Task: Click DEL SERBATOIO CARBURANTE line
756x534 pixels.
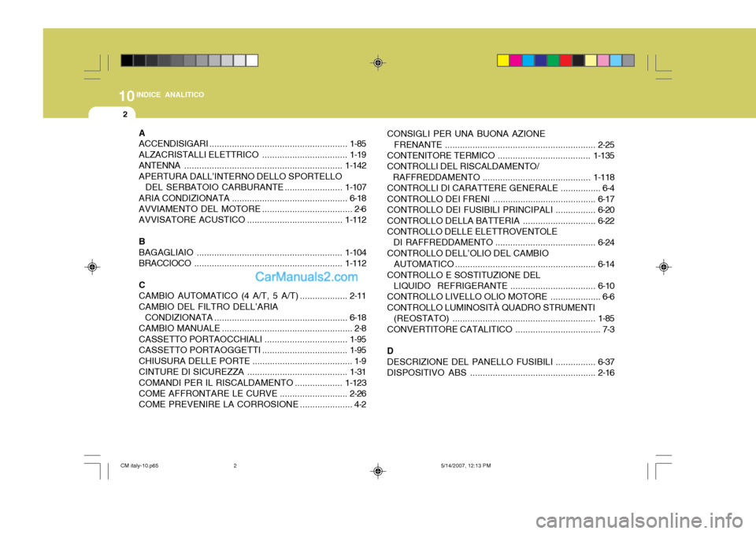Action: coord(255,187)
